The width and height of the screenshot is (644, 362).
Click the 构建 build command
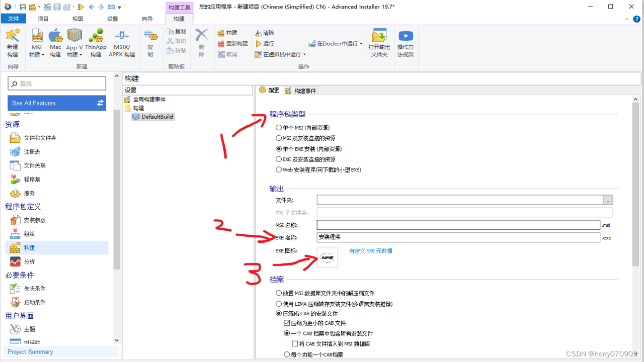pos(227,33)
